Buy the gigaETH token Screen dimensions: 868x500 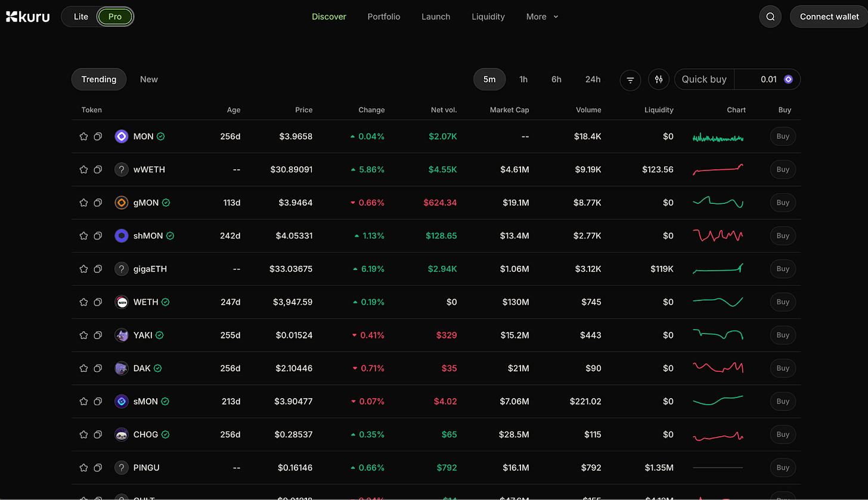tap(783, 269)
